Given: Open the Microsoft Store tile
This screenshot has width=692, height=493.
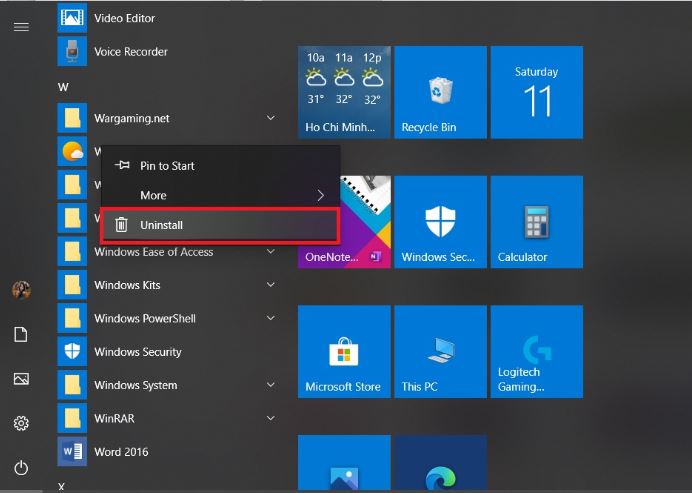Looking at the screenshot, I should pos(344,352).
